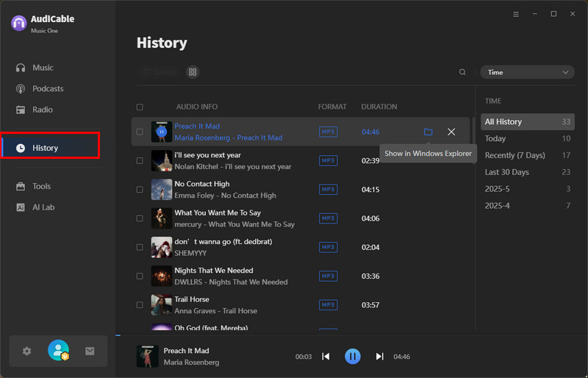The height and width of the screenshot is (378, 588).
Task: Check the box for What You Want Me To Say
Action: [140, 218]
